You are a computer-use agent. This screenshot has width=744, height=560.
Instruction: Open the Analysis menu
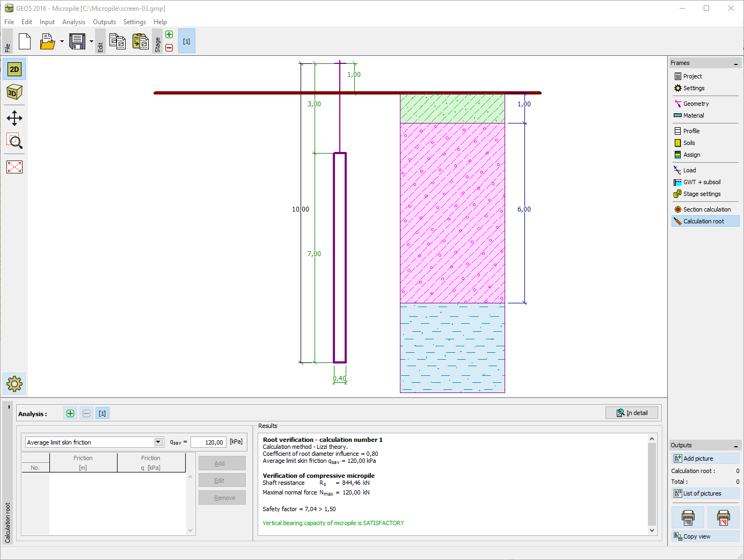click(74, 22)
